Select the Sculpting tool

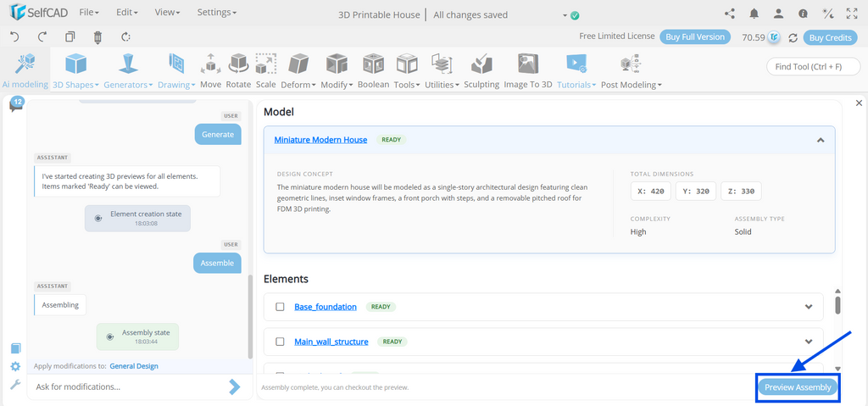481,70
